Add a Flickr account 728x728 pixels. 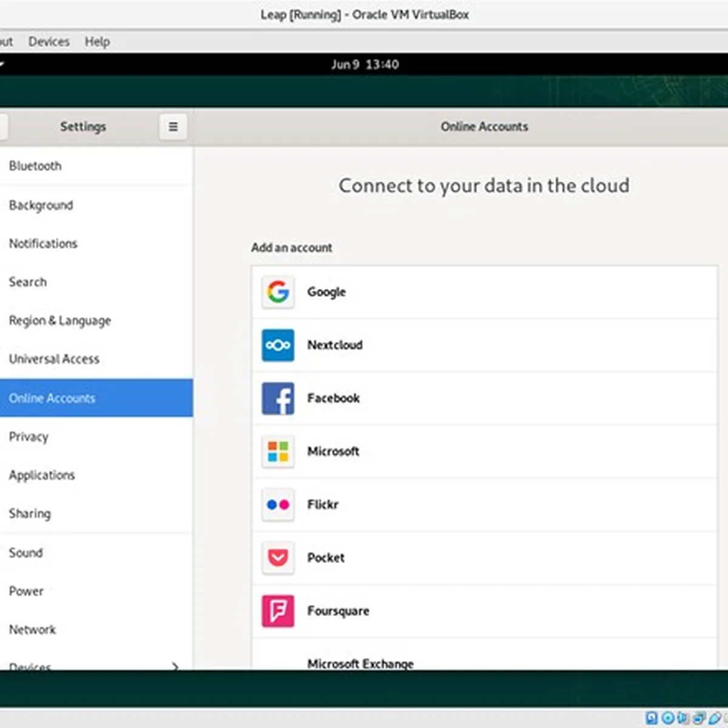484,505
